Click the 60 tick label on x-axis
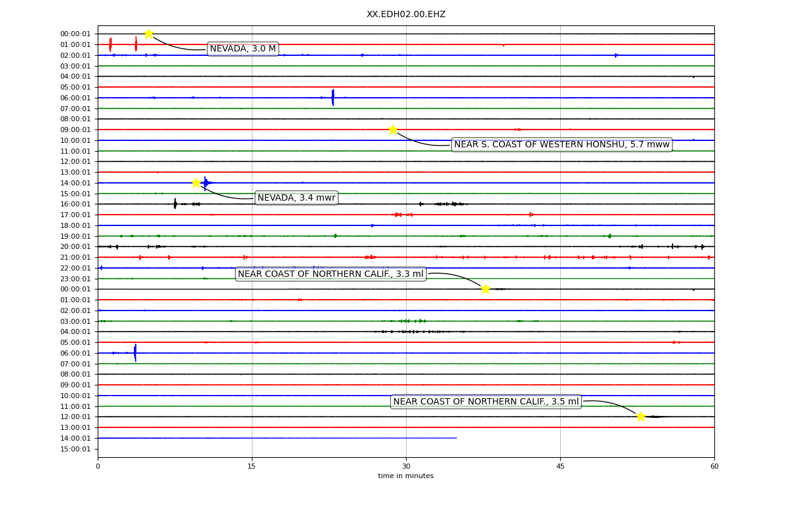Screen dimensions: 812x508 pos(714,466)
